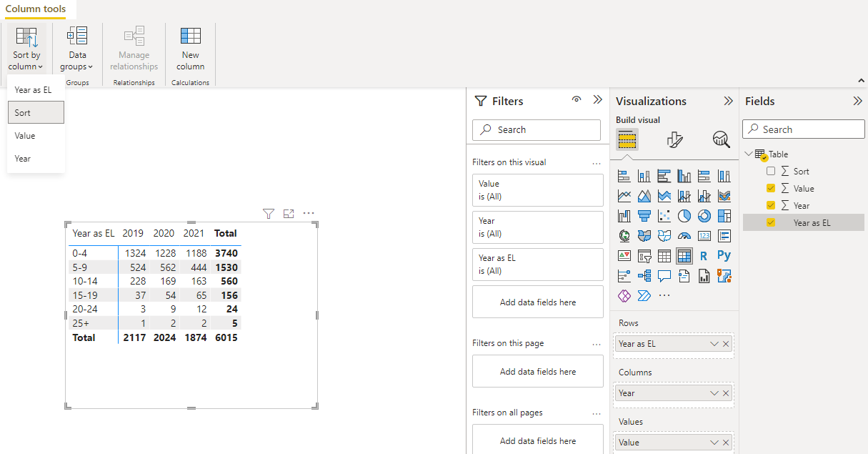The height and width of the screenshot is (454, 868).
Task: Select the Q&A speech bubble visual
Action: 664,276
